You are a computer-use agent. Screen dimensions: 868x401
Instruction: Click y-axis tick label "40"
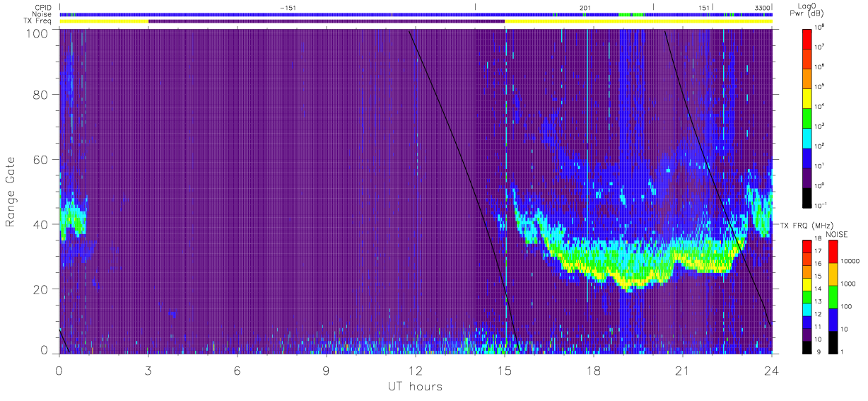[41, 224]
